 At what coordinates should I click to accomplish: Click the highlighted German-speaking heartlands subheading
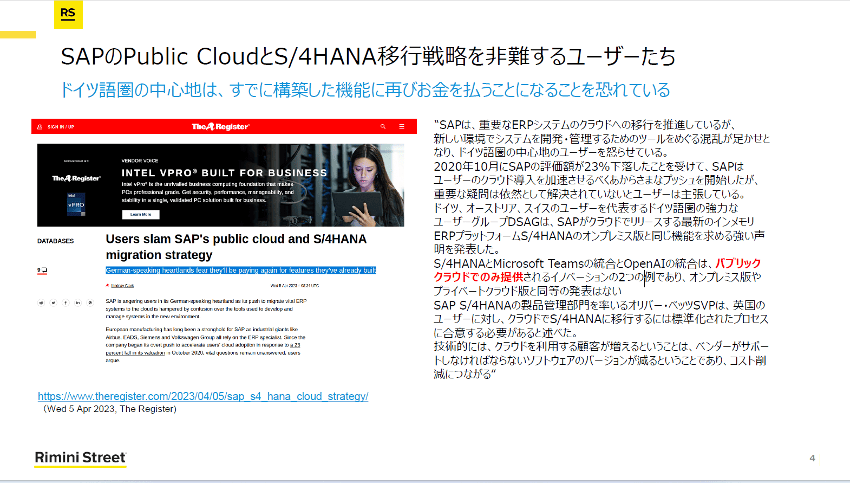click(x=241, y=270)
